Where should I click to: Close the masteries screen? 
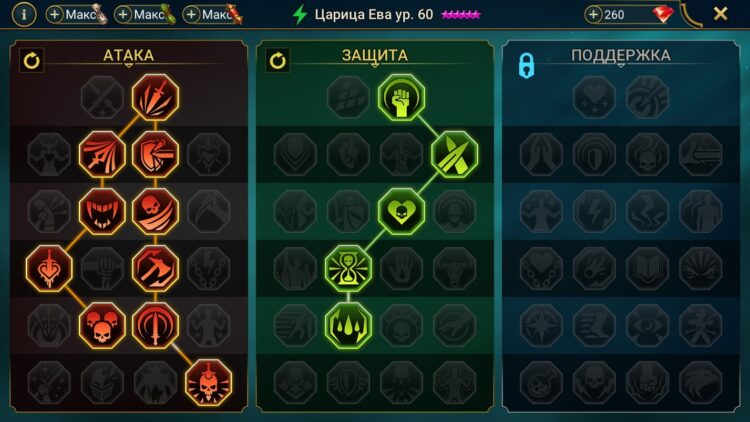[x=720, y=14]
